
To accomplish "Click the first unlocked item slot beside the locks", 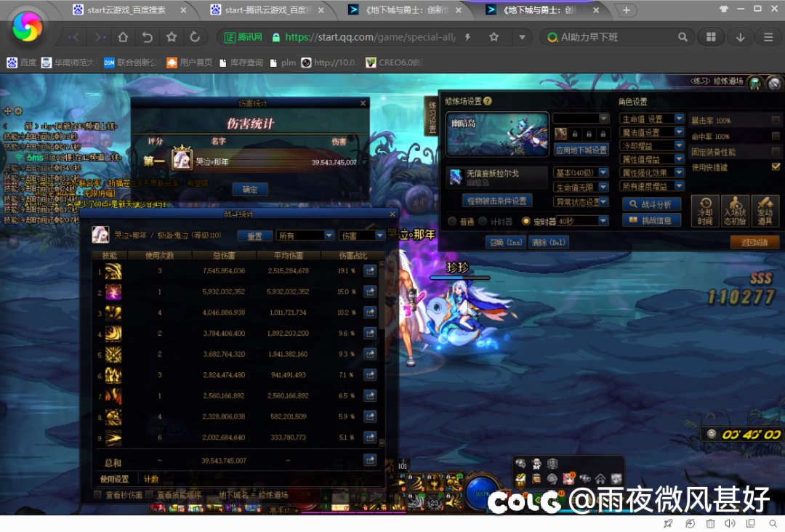I will pyautogui.click(x=560, y=134).
